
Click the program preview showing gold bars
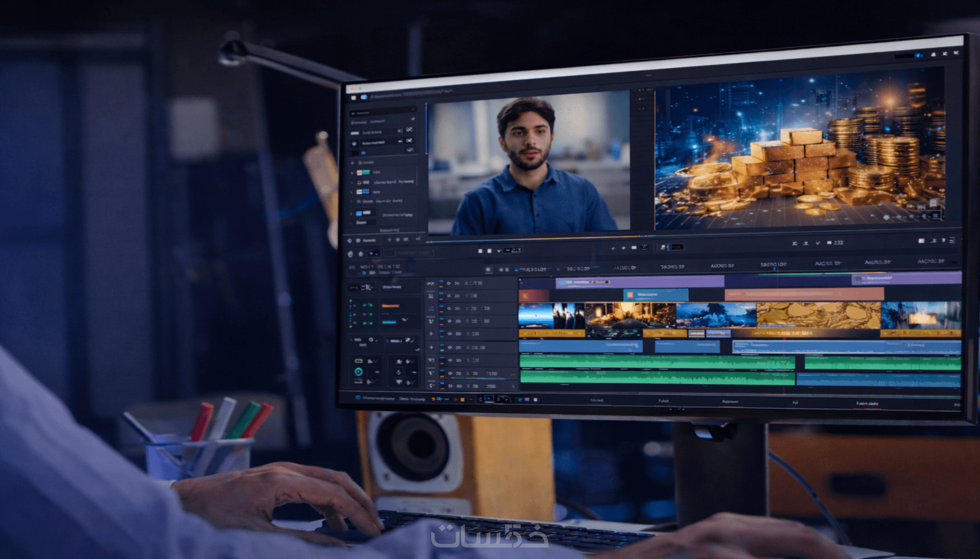800,149
